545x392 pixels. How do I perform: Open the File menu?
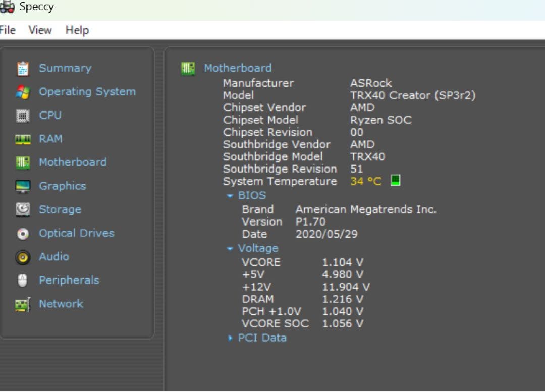pyautogui.click(x=8, y=30)
